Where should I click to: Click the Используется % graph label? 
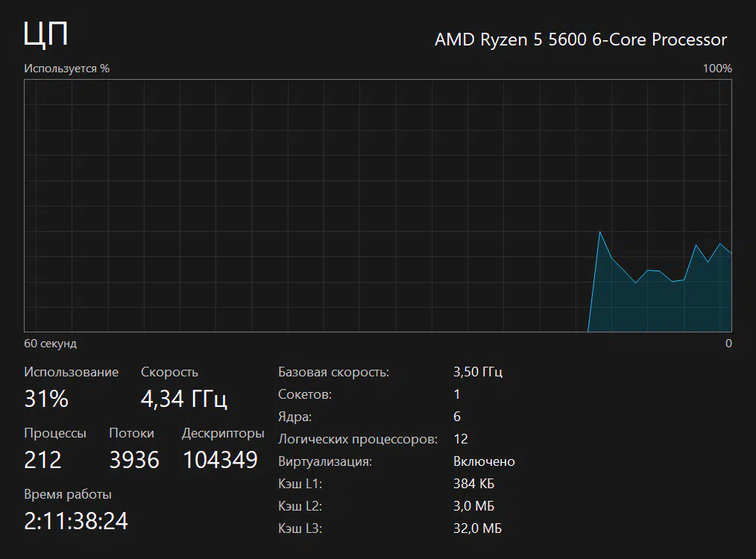point(67,69)
